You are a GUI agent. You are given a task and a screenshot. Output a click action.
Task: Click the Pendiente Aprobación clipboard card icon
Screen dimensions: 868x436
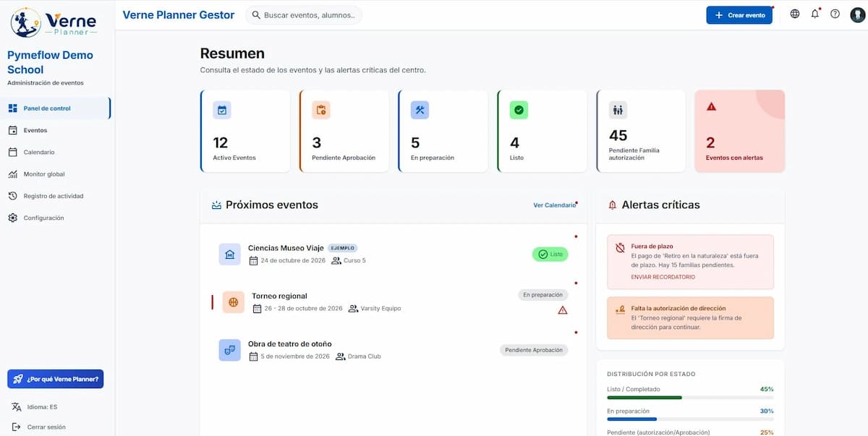pos(320,110)
